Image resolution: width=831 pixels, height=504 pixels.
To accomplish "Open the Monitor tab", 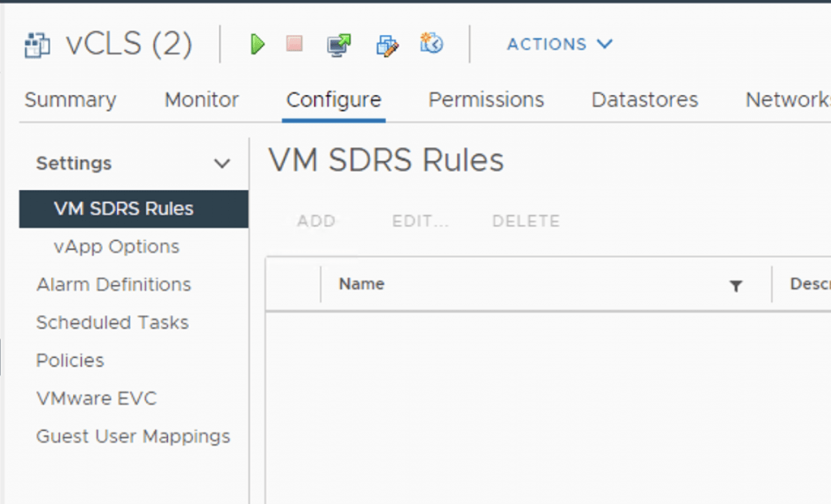I will pos(201,100).
